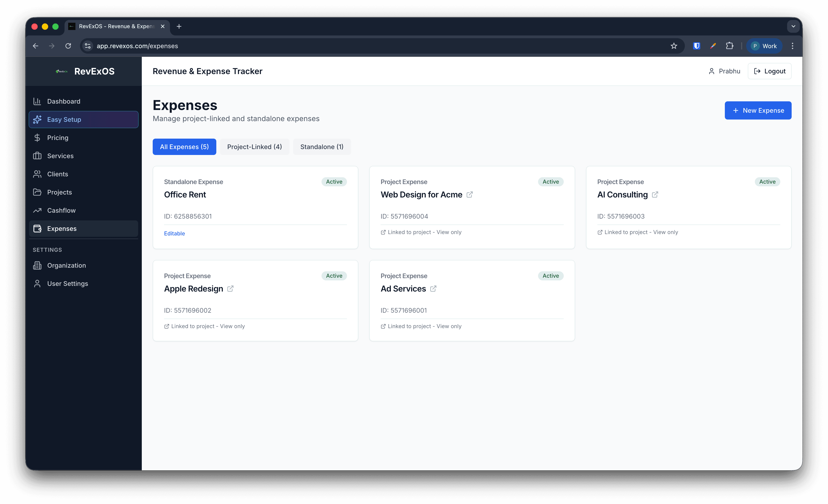This screenshot has width=828, height=504.
Task: Open the linked project for Ad Services
Action: tap(433, 288)
